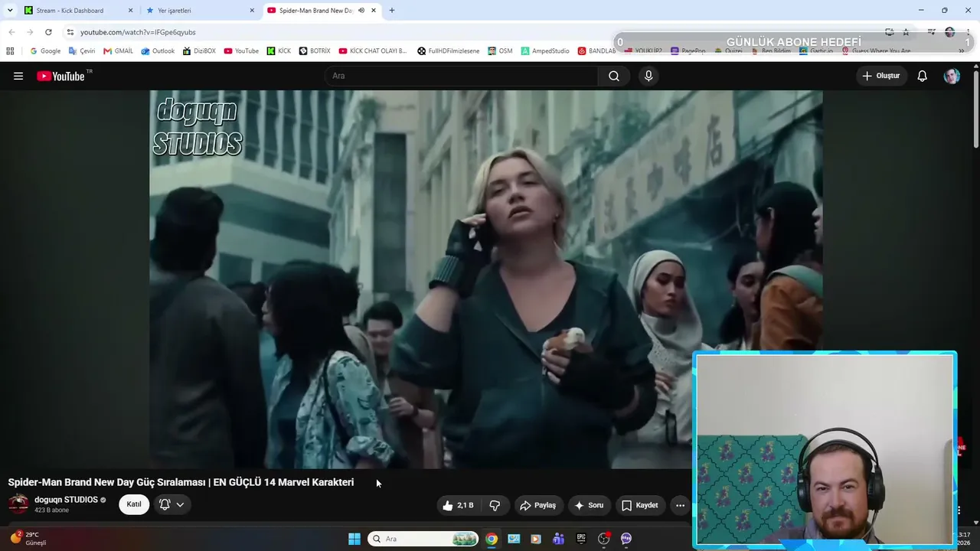Dislike the video with thumbs-down
Viewport: 980px width, 551px height.
coord(495,505)
